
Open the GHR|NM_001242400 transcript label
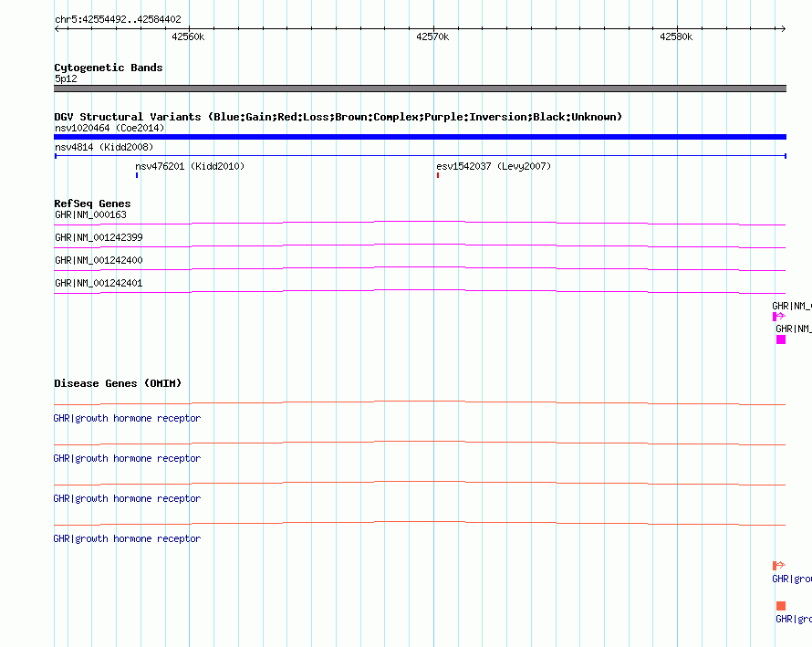pyautogui.click(x=99, y=261)
